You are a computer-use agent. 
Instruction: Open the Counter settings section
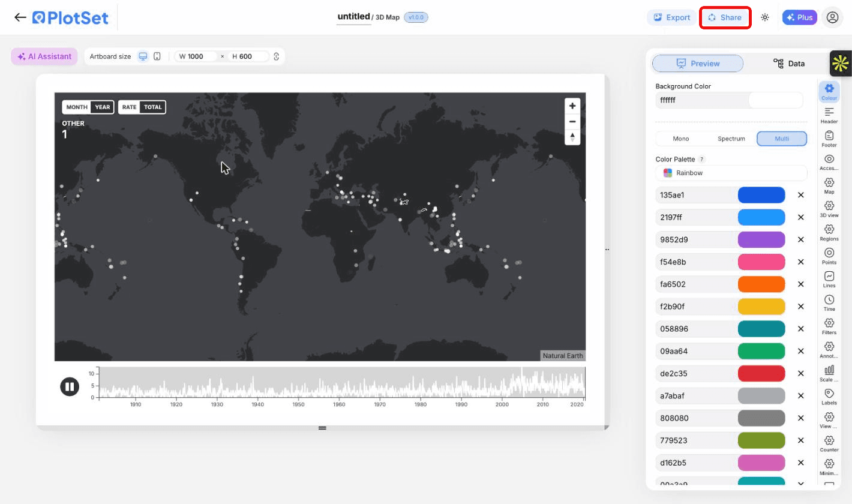pos(829,443)
